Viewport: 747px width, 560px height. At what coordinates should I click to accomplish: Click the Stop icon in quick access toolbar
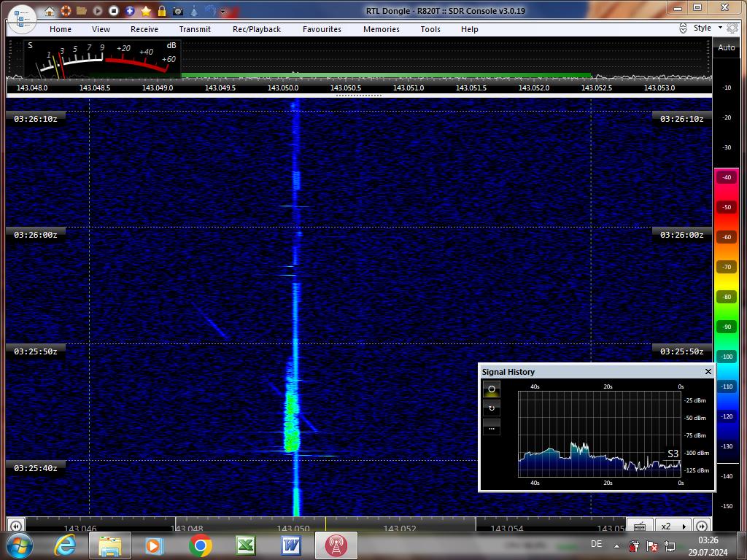pyautogui.click(x=113, y=10)
